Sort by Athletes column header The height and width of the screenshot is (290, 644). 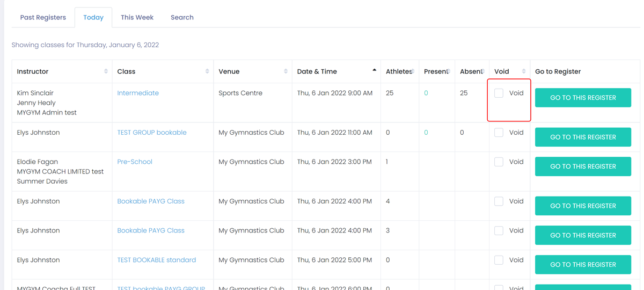point(399,71)
